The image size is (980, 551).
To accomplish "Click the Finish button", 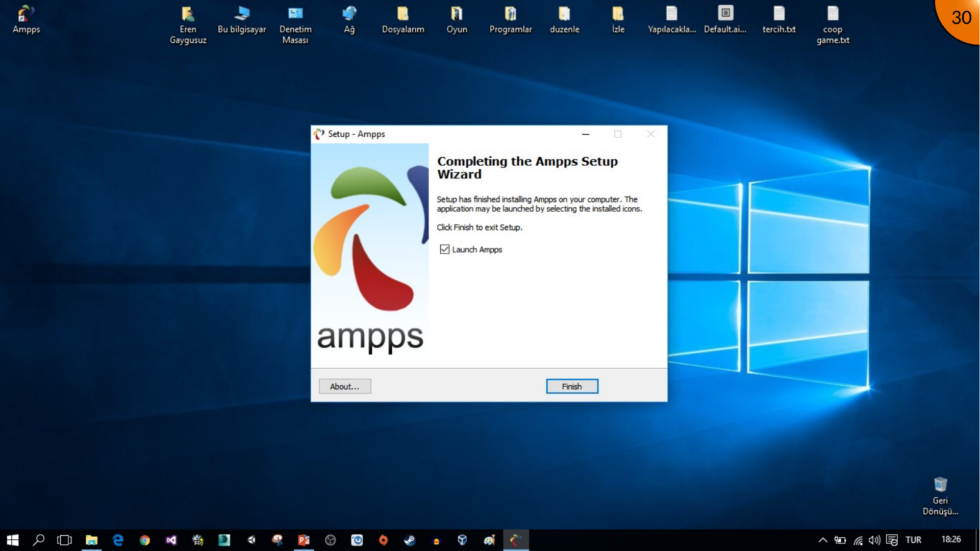I will [x=572, y=387].
